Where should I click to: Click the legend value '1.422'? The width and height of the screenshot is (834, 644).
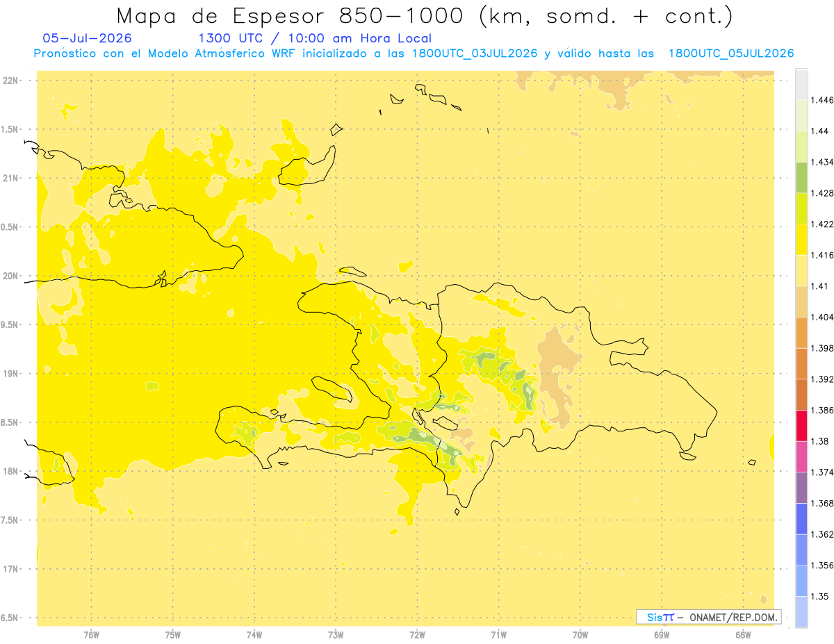(823, 224)
